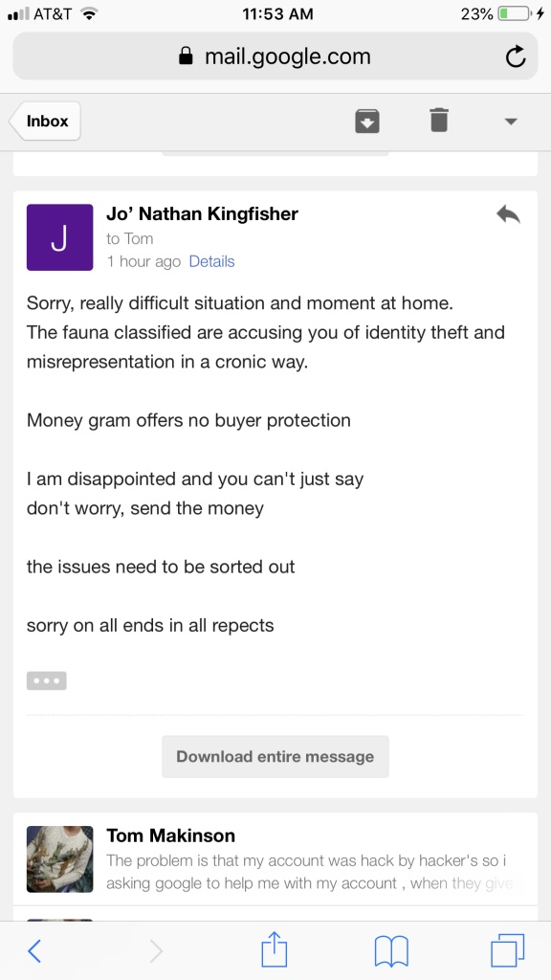Tap the padlock icon in the address bar
The image size is (551, 980).
[x=186, y=56]
